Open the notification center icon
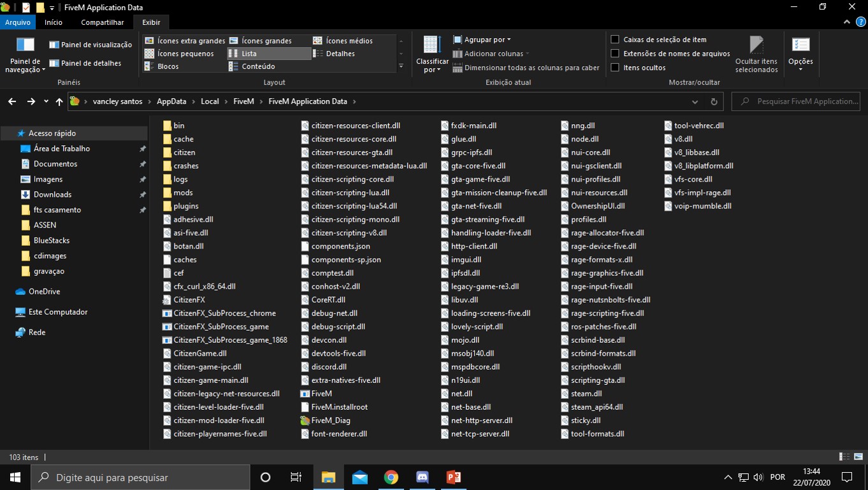Viewport: 868px width, 490px height. (x=847, y=477)
